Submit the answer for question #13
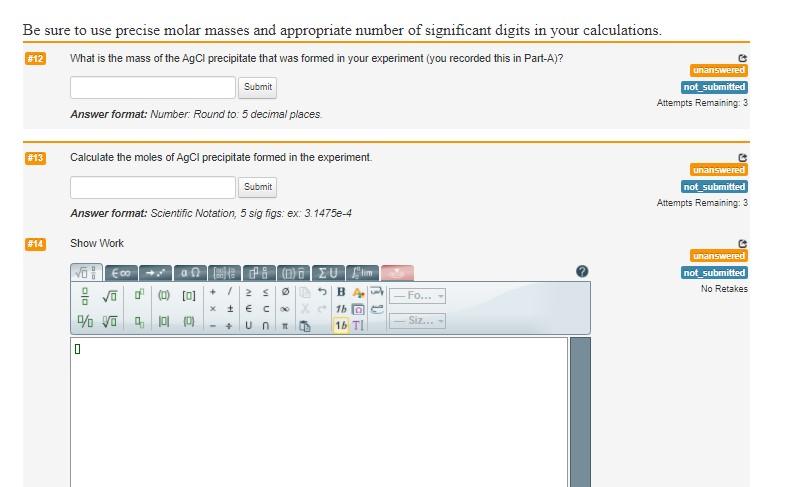789x487 pixels. pos(257,187)
